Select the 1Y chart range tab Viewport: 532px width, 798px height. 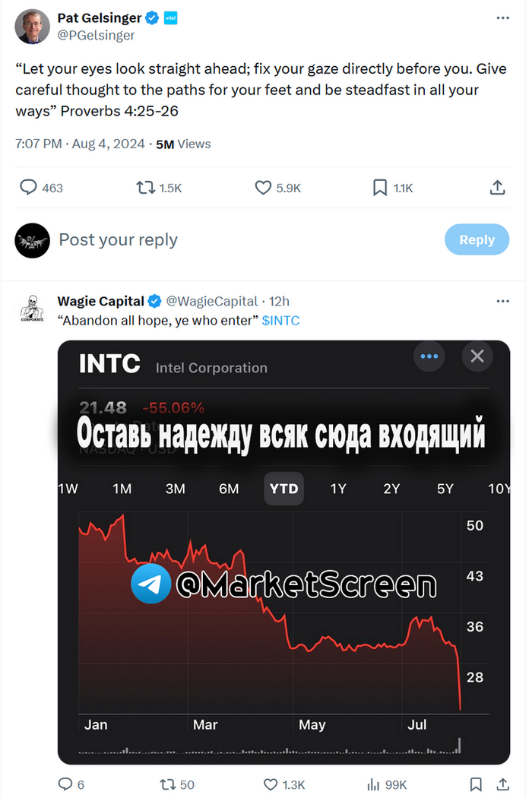[338, 489]
